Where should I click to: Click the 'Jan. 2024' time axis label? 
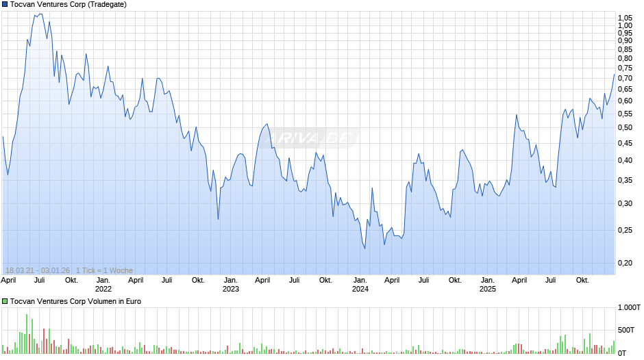pyautogui.click(x=360, y=285)
